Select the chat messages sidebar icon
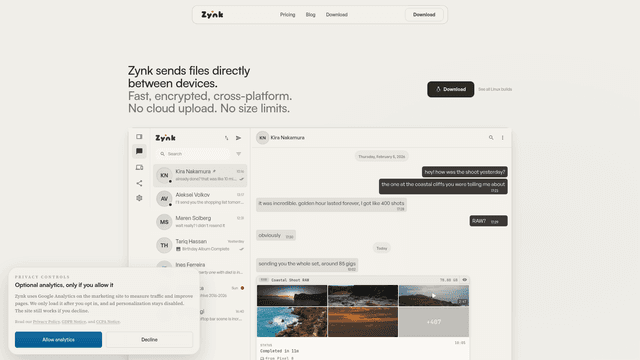640x360 pixels. (139, 151)
